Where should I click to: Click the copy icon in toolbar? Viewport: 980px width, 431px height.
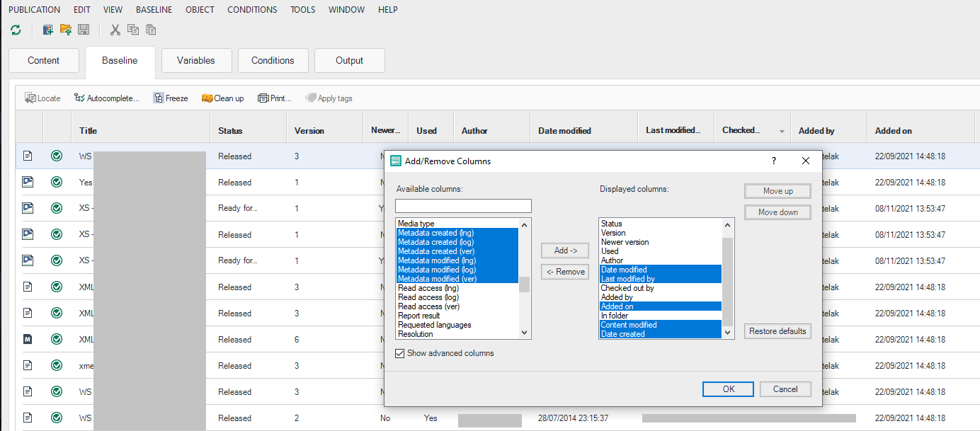point(132,30)
